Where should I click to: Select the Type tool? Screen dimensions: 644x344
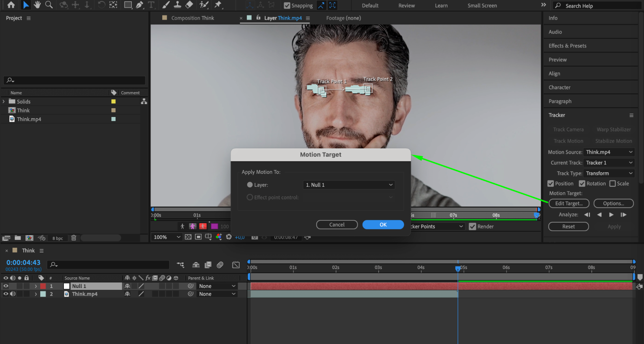(x=151, y=5)
